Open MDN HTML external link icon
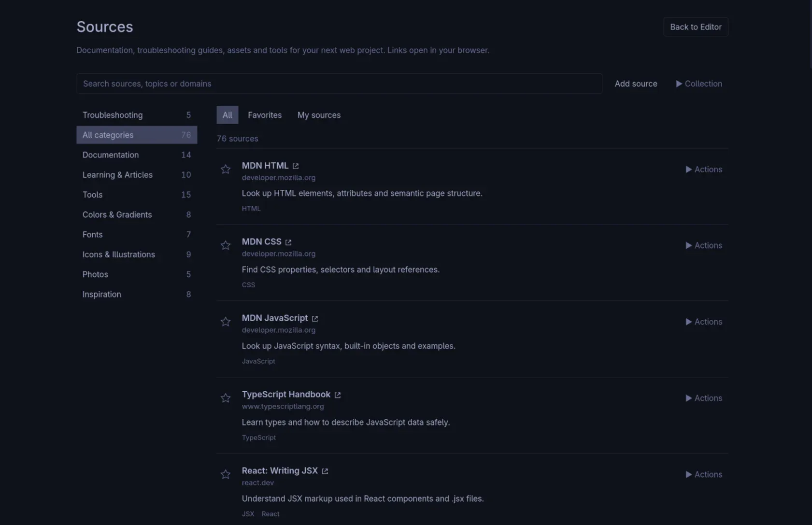The image size is (812, 525). [x=296, y=166]
